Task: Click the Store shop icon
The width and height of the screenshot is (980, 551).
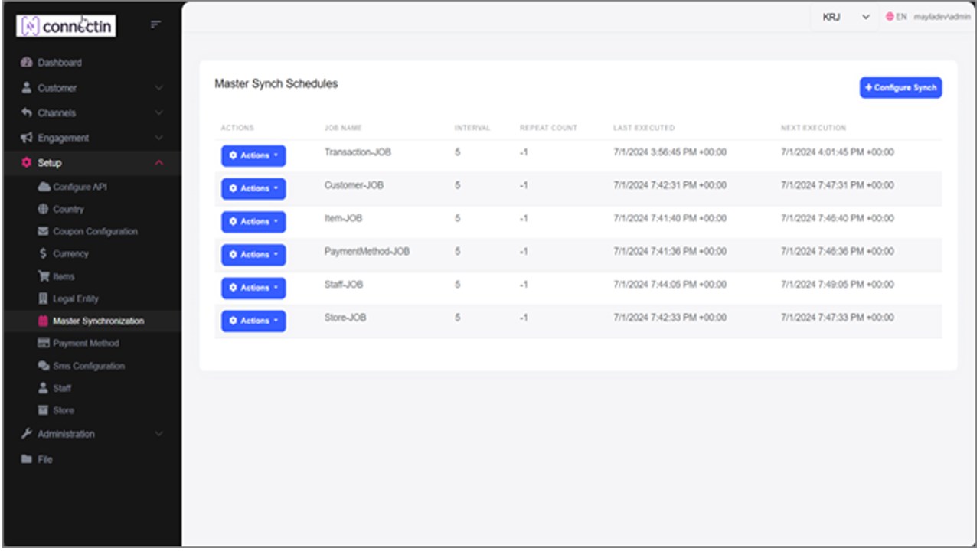Action: tap(43, 410)
